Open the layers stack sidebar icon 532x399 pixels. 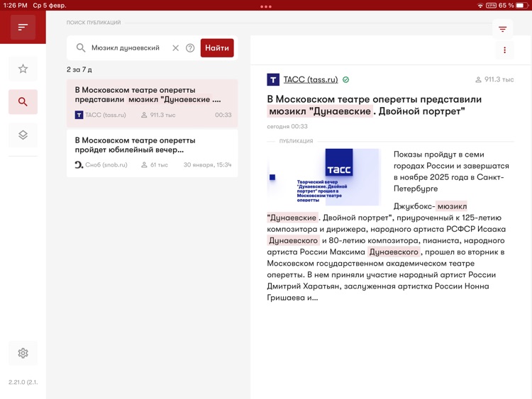click(23, 135)
